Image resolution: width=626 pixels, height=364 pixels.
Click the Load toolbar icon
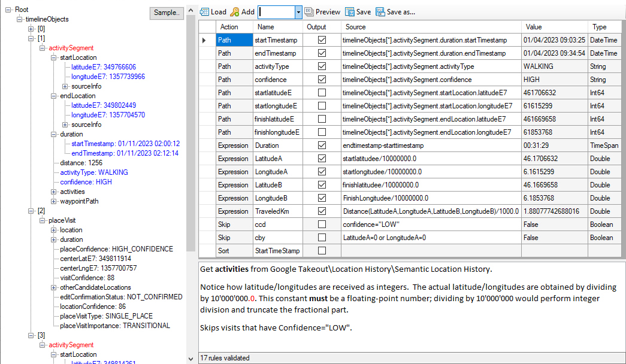pyautogui.click(x=204, y=12)
